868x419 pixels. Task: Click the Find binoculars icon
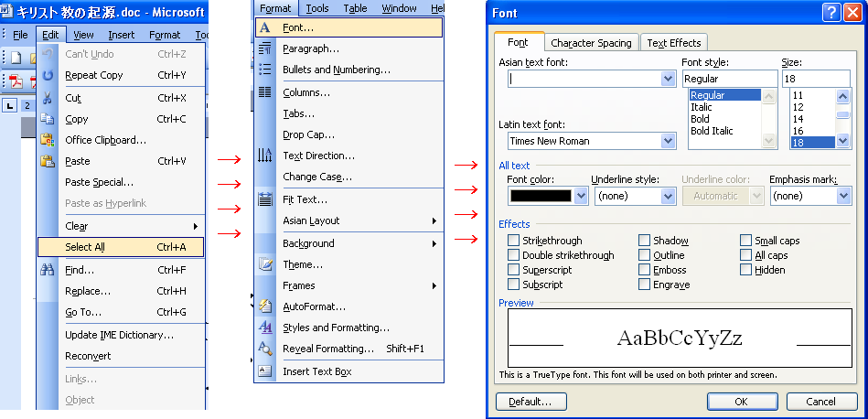[48, 270]
